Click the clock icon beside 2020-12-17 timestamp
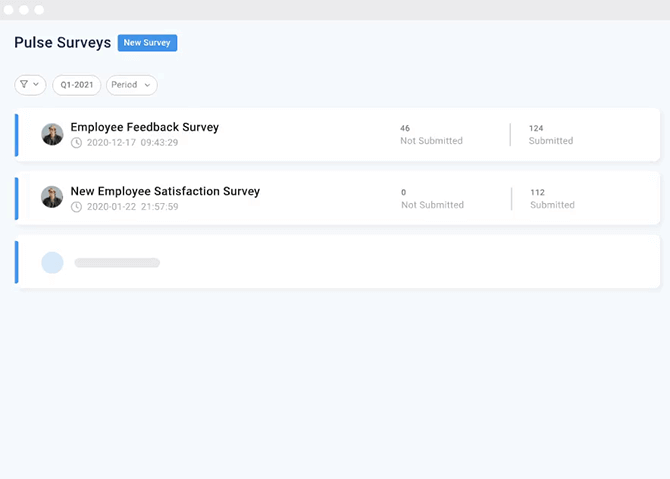Image resolution: width=670 pixels, height=479 pixels. coord(76,143)
